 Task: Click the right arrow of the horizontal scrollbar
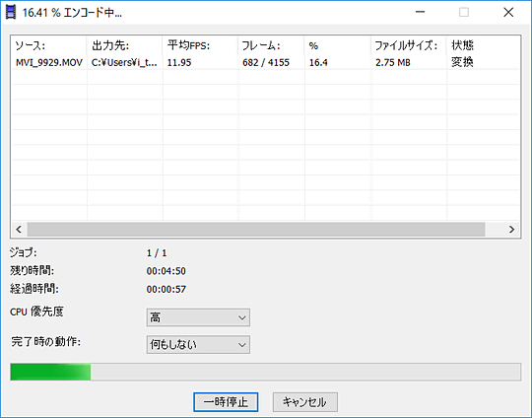[511, 230]
